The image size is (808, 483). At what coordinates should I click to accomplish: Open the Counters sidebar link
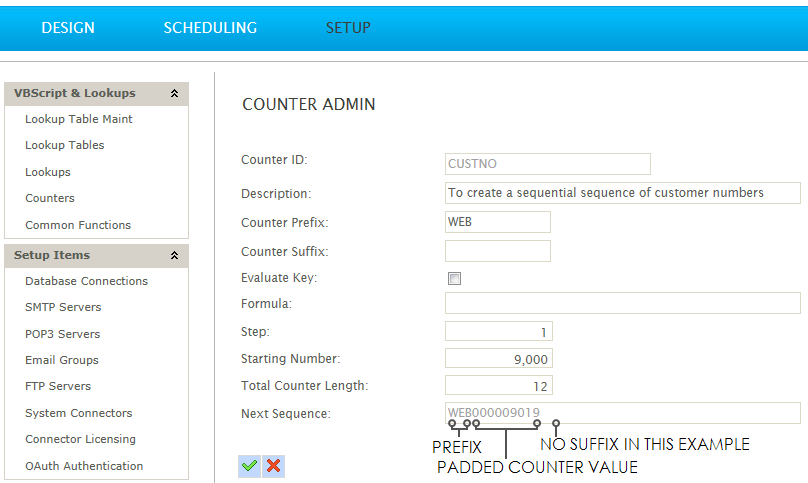point(50,198)
